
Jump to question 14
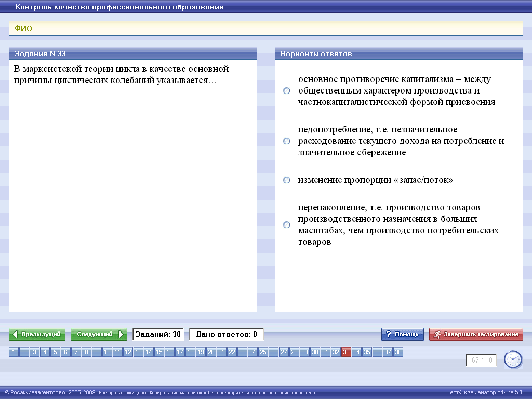click(149, 352)
